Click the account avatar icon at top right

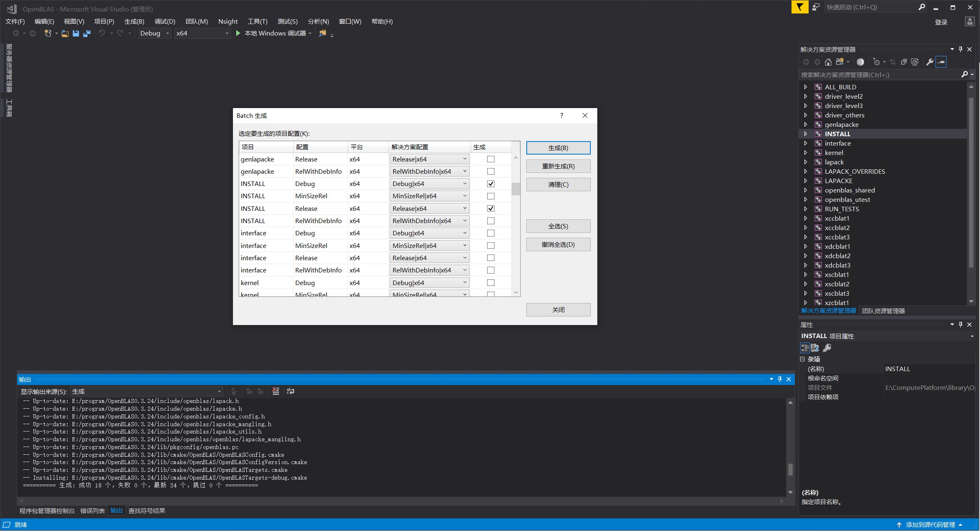tap(970, 22)
